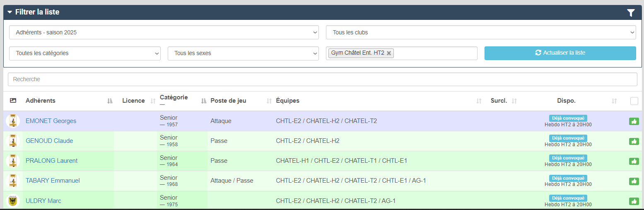644x210 pixels.
Task: Click thumbs-up icon for GENOUD Claude
Action: point(634,141)
